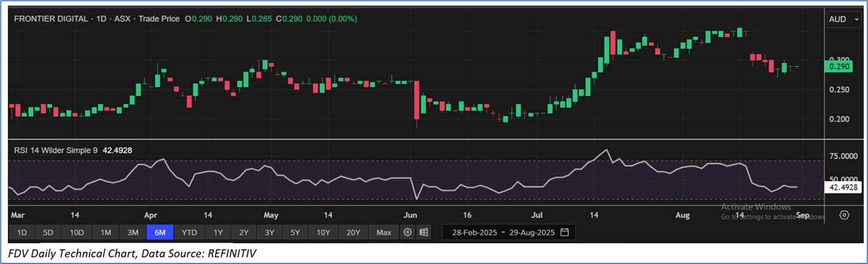Switch to YTD range
868x264 pixels.
(x=189, y=232)
